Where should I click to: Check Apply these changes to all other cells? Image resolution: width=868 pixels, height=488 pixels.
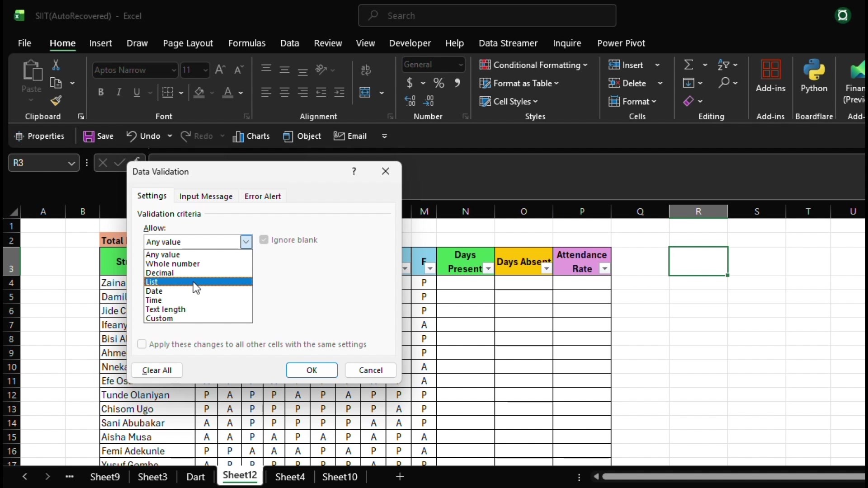pos(142,344)
